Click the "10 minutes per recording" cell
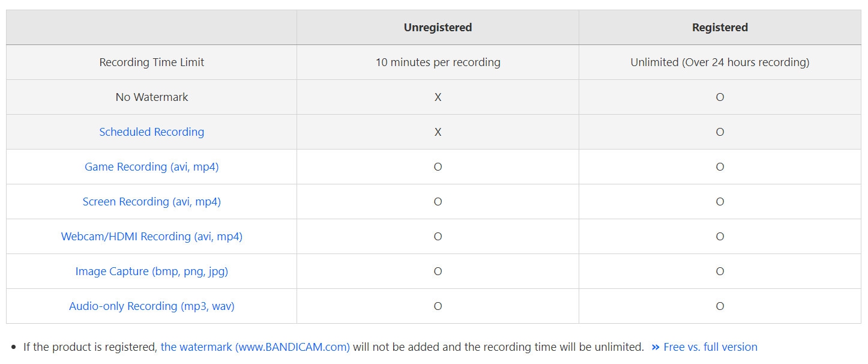Image resolution: width=868 pixels, height=364 pixels. point(438,62)
